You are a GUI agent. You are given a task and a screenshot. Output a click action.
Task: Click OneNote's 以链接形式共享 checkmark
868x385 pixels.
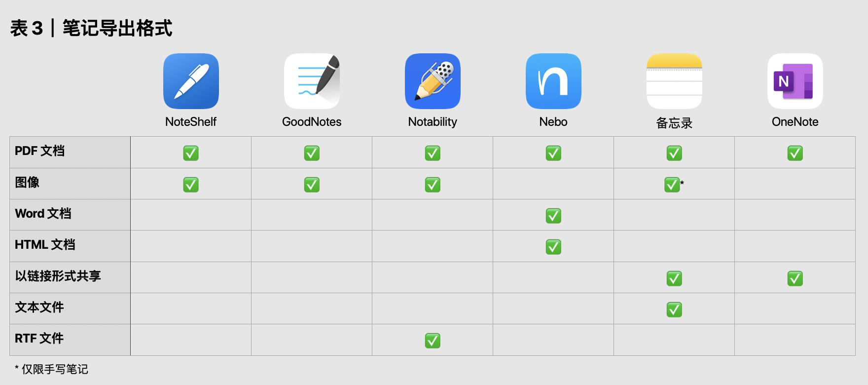(795, 278)
